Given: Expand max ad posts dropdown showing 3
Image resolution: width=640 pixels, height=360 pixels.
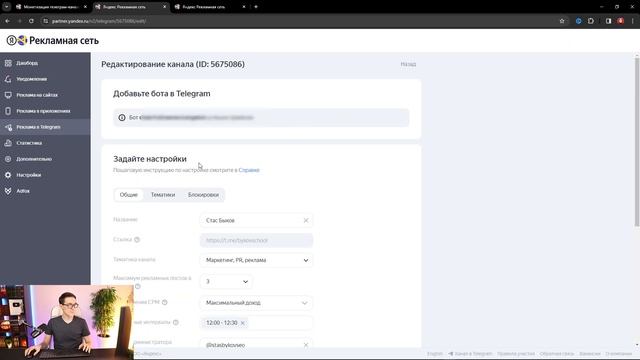Looking at the screenshot, I should coord(226,281).
